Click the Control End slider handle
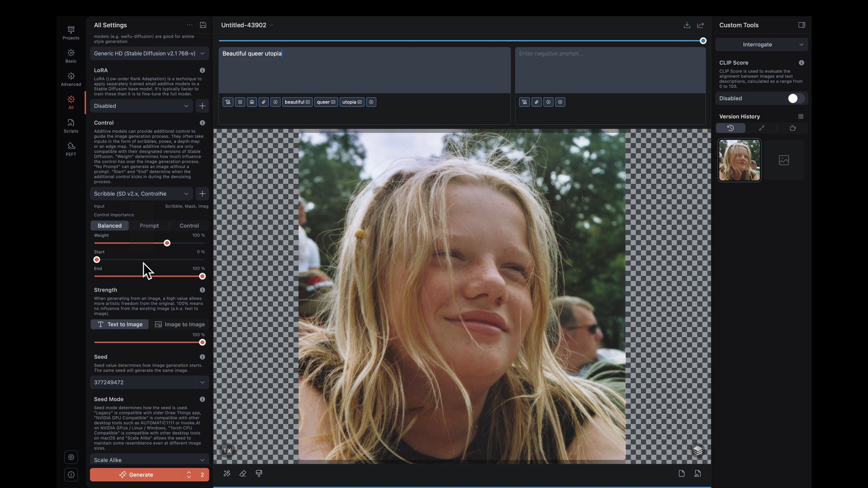Screen dimensions: 868x488 coord(202,277)
